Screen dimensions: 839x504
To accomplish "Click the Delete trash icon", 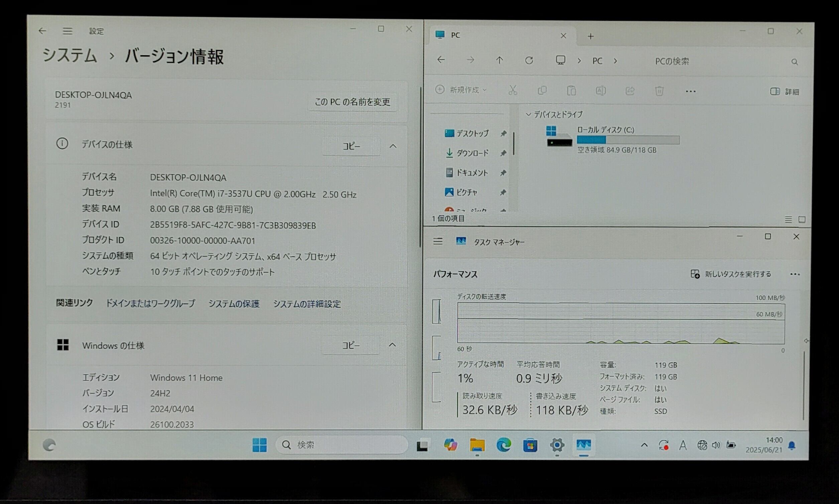I will pyautogui.click(x=659, y=91).
